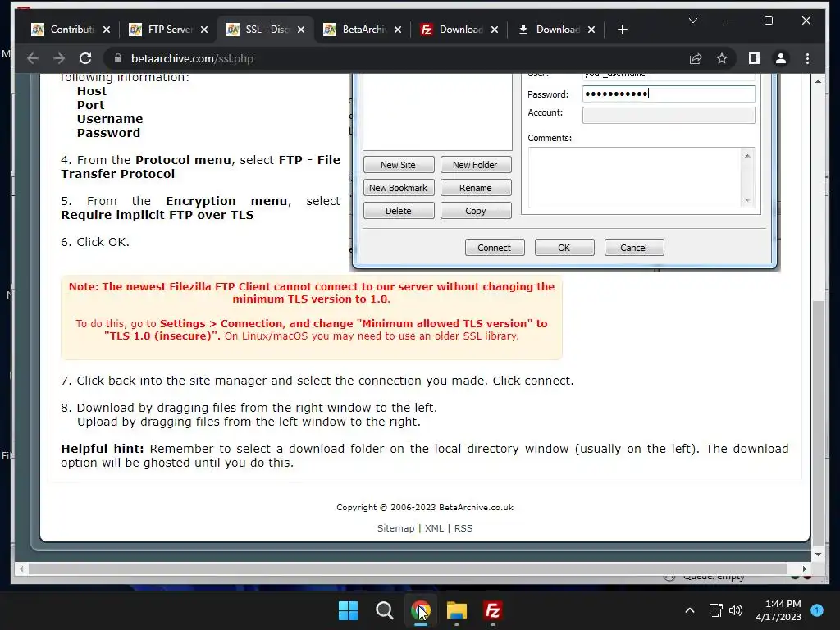Close the BetaArchi tab
This screenshot has width=840, height=630.
(x=398, y=30)
